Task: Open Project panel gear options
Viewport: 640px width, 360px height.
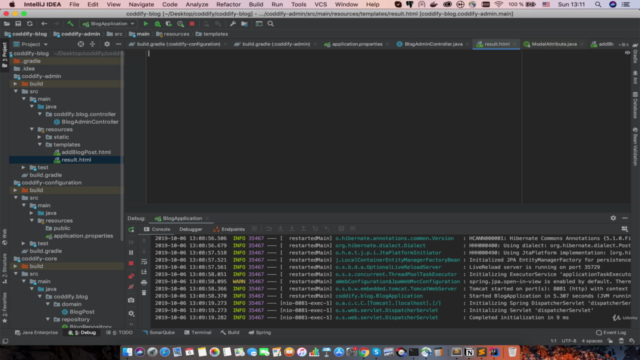Action: pos(107,44)
